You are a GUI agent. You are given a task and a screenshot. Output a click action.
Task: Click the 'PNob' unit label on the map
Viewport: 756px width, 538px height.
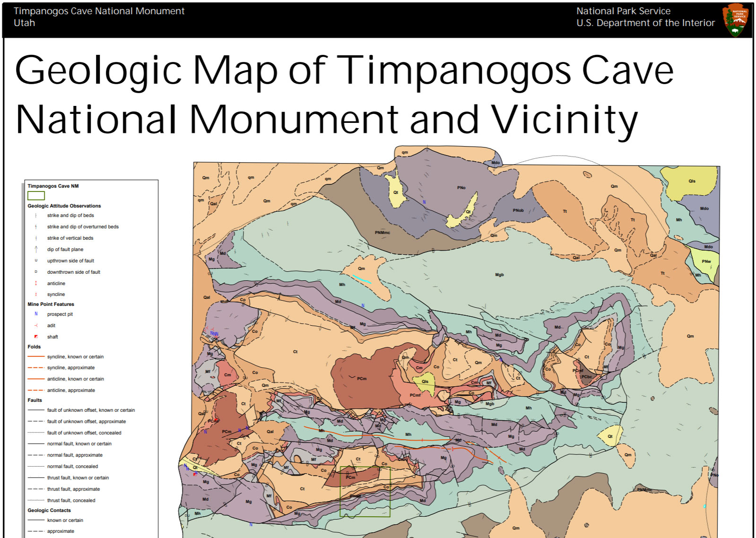click(x=518, y=210)
